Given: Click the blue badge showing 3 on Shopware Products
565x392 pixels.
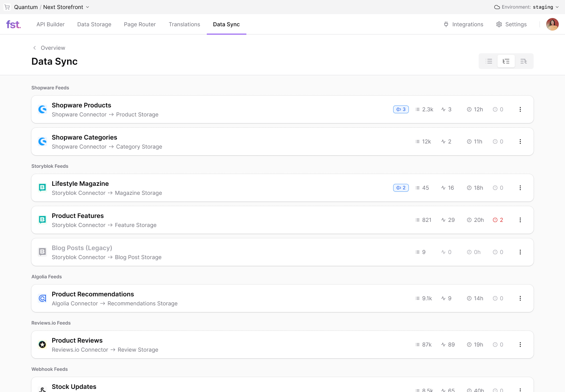Looking at the screenshot, I should click(401, 109).
